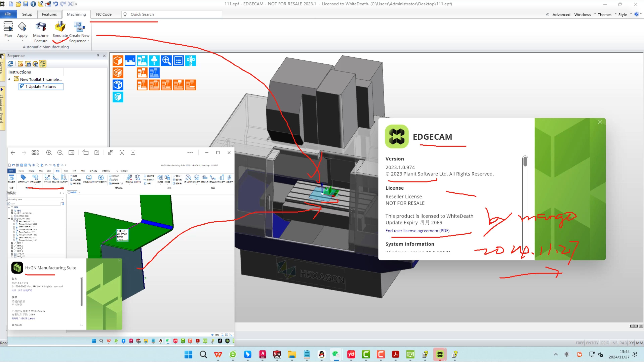Open the File tab
Viewport: 644px width, 362px height.
[8, 14]
